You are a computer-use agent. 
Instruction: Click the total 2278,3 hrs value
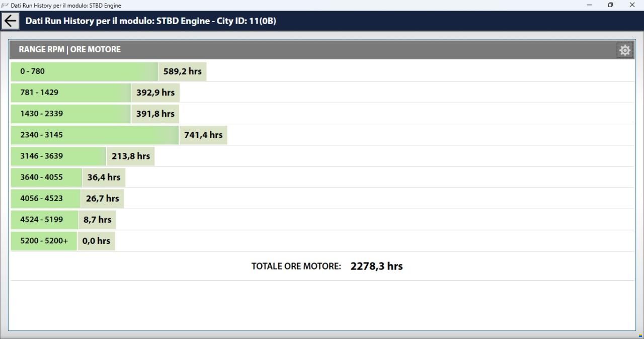tap(376, 266)
